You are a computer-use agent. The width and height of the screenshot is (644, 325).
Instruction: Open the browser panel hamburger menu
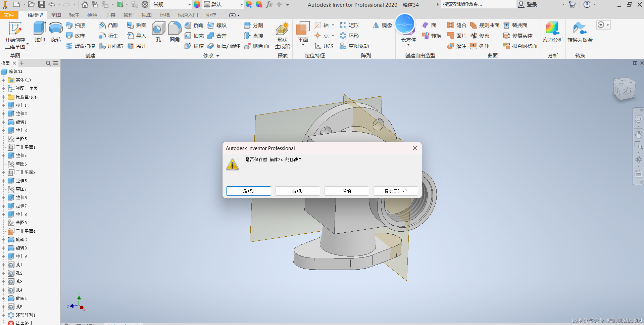coord(56,63)
